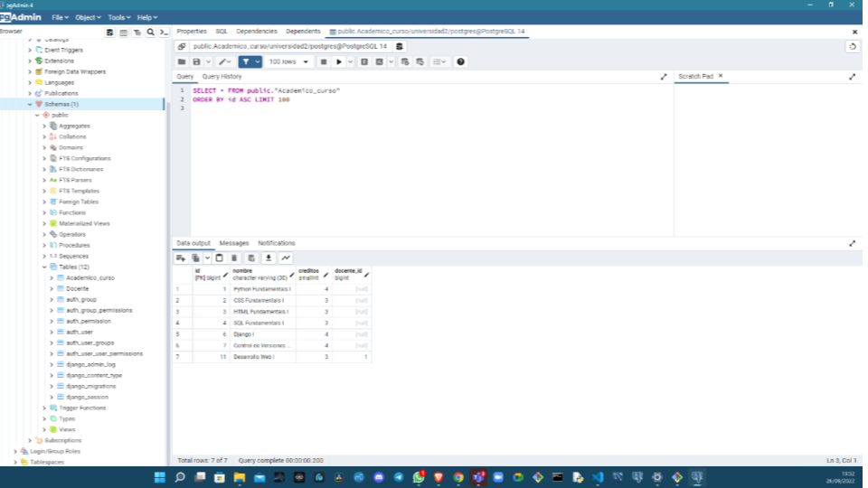Open Query Tool icon in Browser panel header

[x=109, y=33]
